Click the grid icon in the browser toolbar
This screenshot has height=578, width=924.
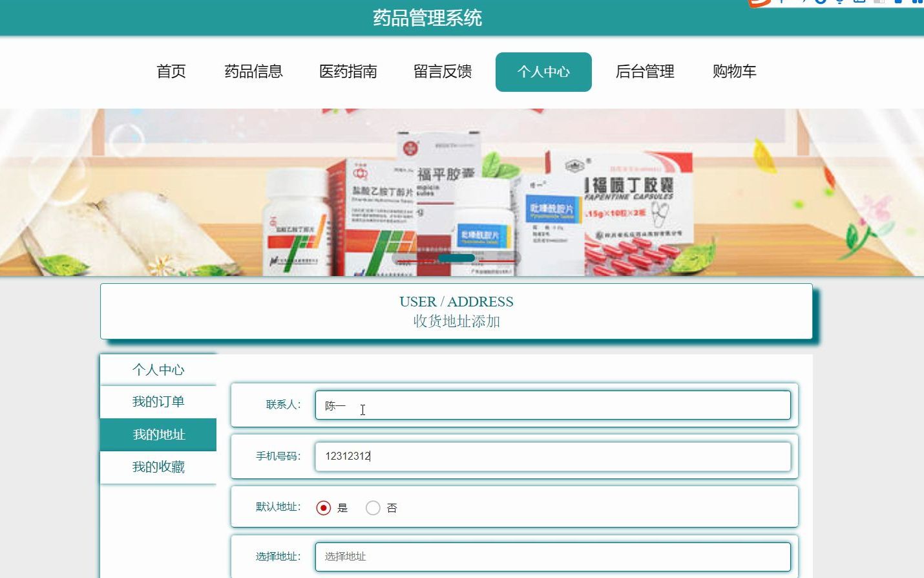[x=880, y=3]
